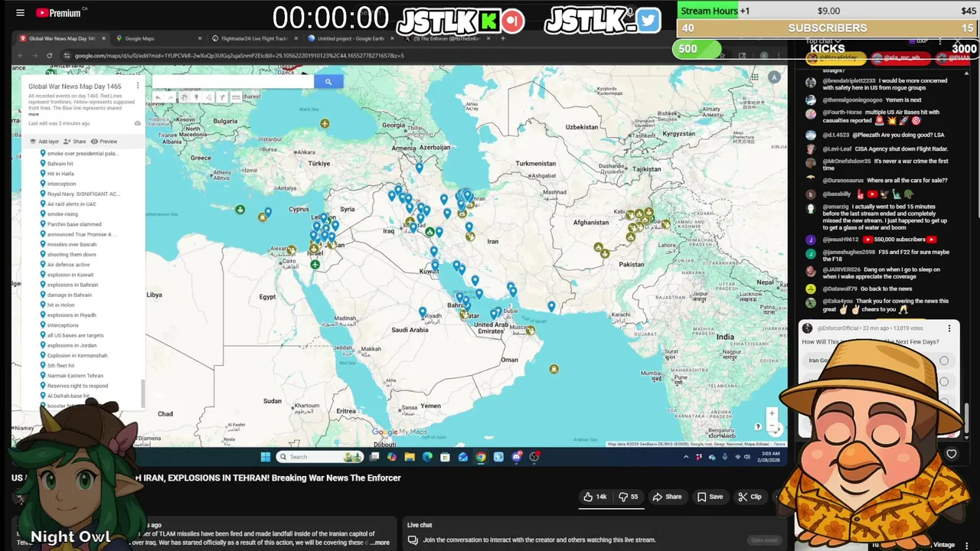Switch to The Enforcer X tab
The image size is (980, 551).
(448, 38)
